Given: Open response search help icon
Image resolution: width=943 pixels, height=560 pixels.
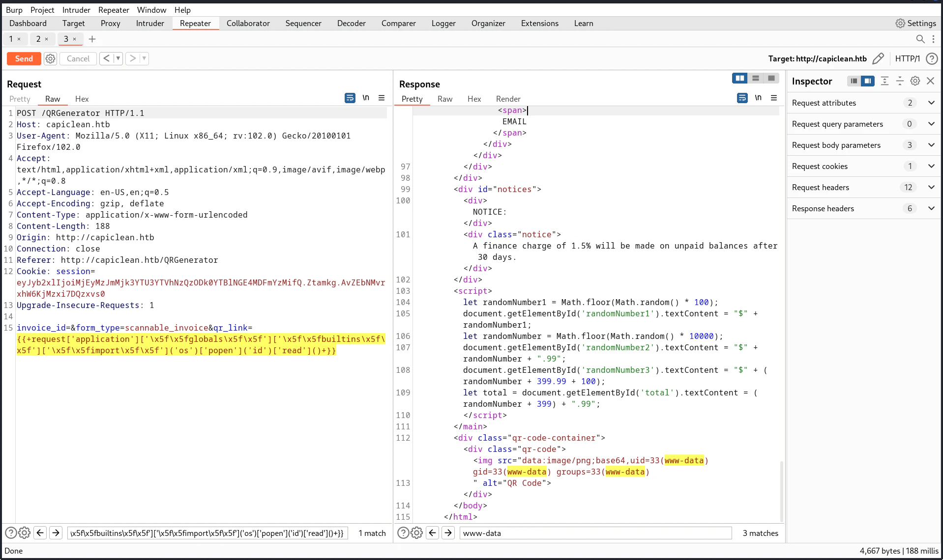Looking at the screenshot, I should pyautogui.click(x=403, y=533).
